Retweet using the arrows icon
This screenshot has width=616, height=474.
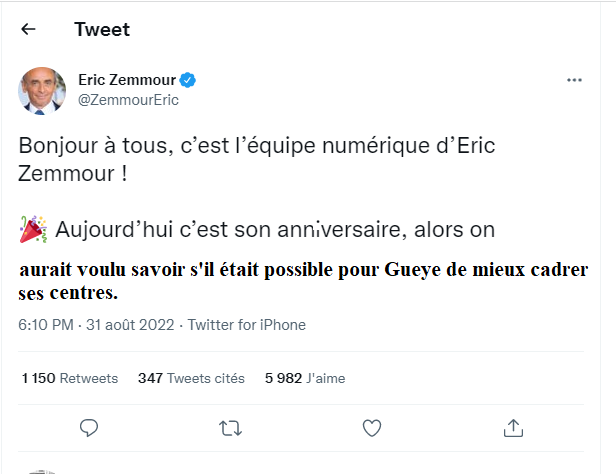(x=230, y=428)
